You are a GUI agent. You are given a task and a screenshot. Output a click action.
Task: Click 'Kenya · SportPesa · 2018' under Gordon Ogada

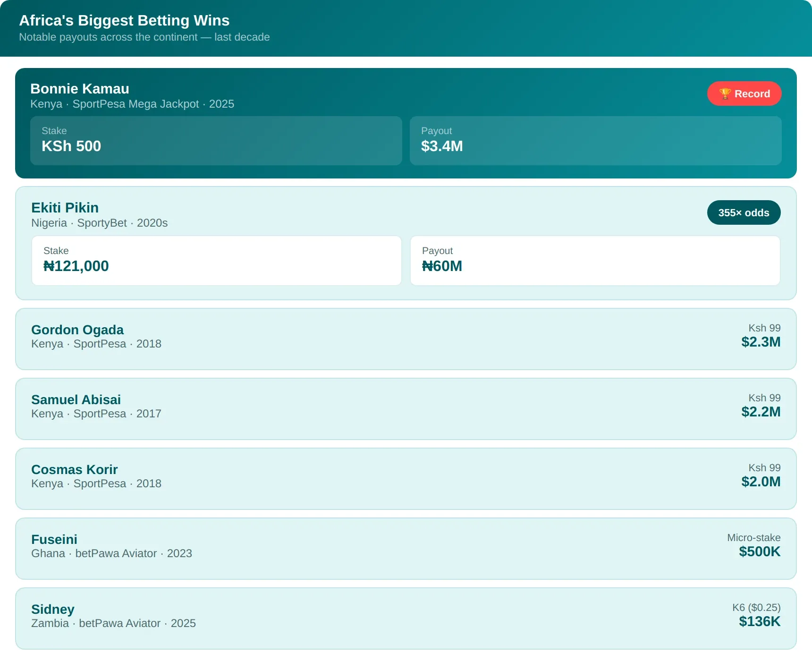(96, 344)
